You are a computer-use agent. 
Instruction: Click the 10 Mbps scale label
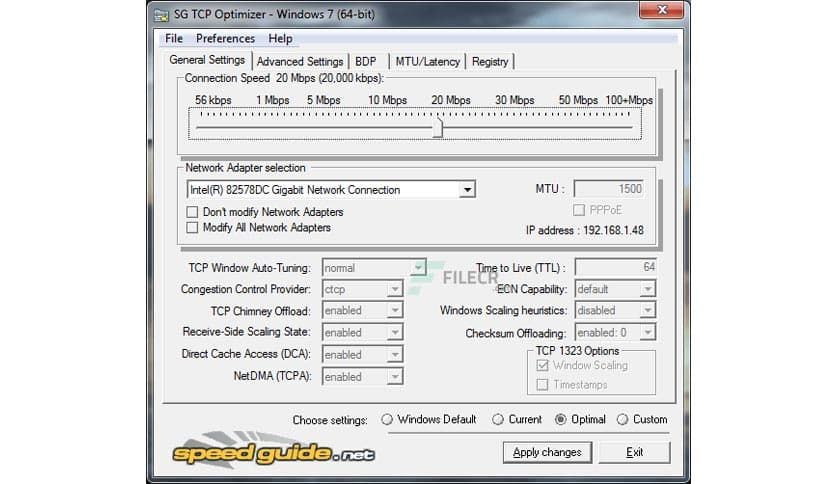388,100
